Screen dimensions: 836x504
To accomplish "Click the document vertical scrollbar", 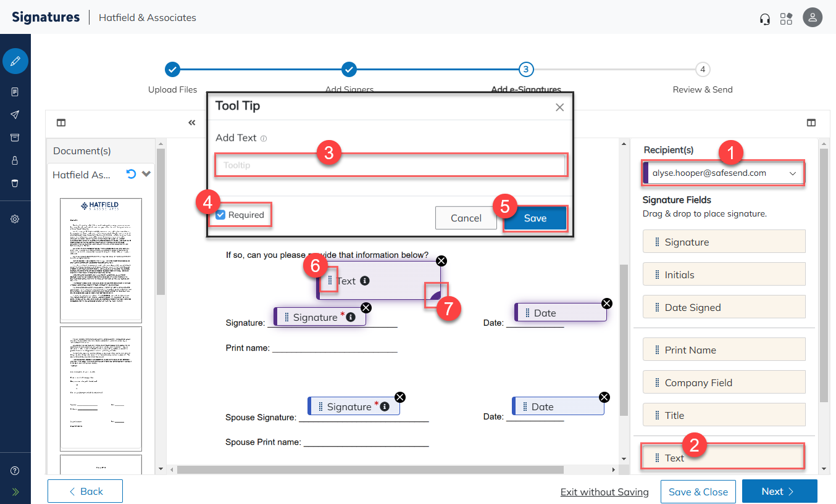I will point(624,339).
